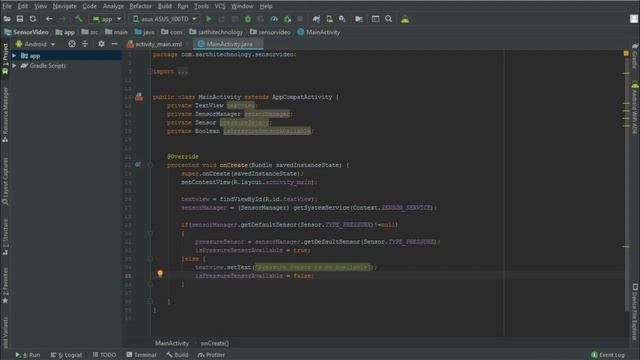
Task: Open the SDK Manager icon
Action: pos(342,19)
